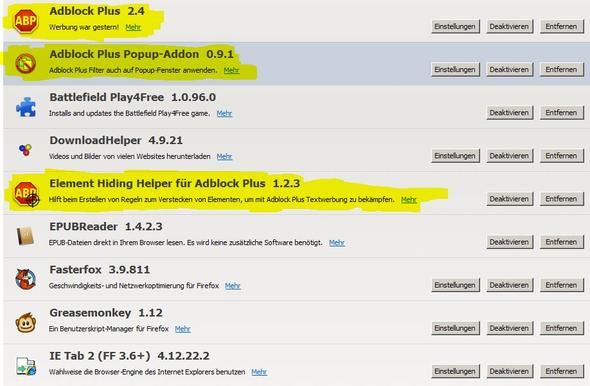Click 'Videos und Bilder von vielen Websites herunterladen'
590x386 pixels.
(129, 157)
